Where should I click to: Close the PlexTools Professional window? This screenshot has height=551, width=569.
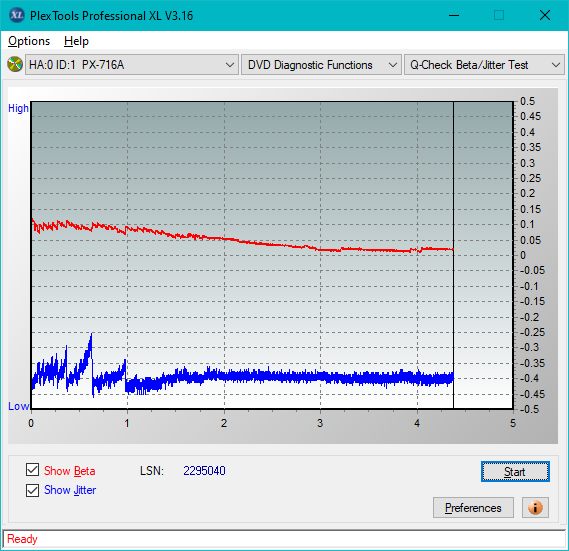tap(545, 15)
